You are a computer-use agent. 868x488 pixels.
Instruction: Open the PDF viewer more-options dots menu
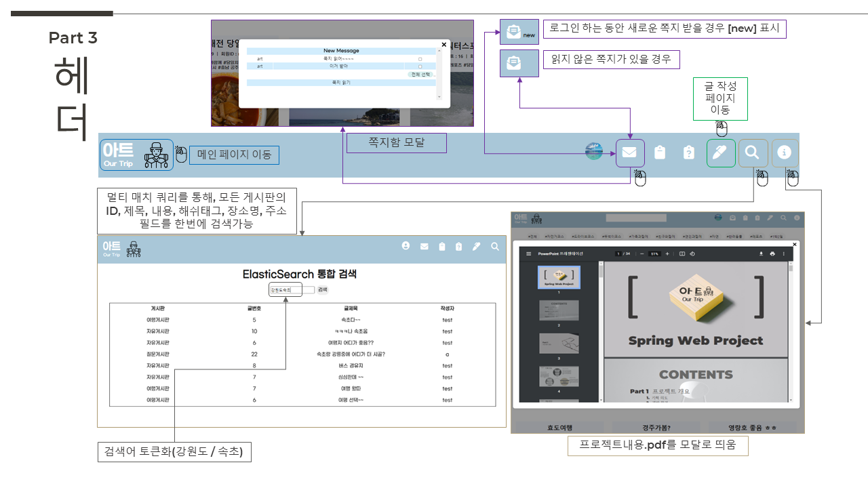(784, 253)
